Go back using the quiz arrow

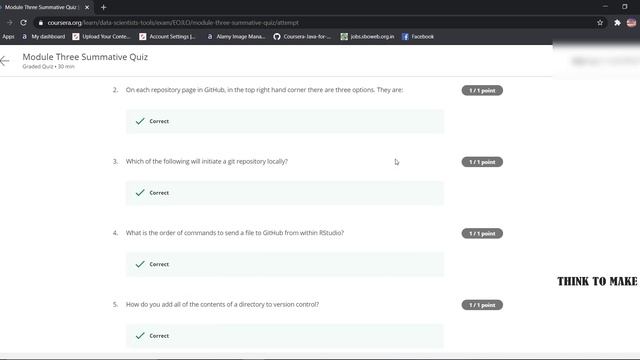[5, 61]
